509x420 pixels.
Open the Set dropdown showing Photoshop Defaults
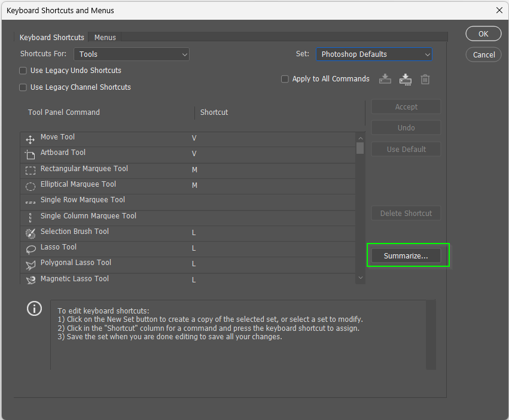[374, 54]
